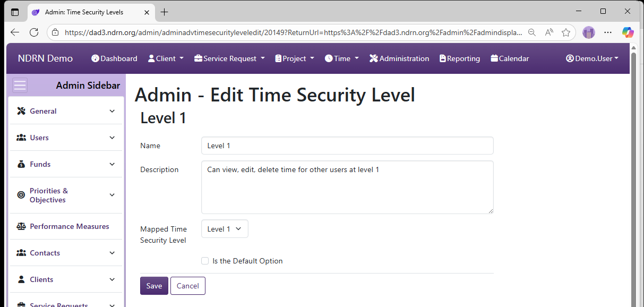
Task: Click the Users group icon in sidebar
Action: tap(21, 138)
